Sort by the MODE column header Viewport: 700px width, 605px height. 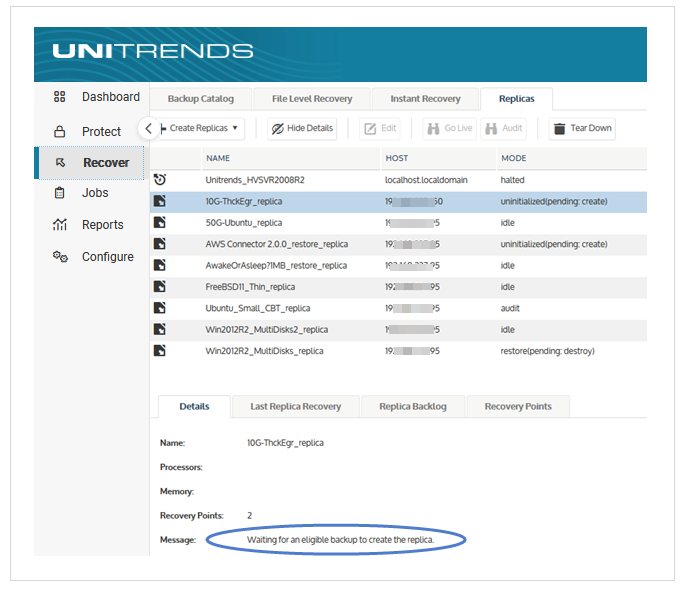click(571, 158)
